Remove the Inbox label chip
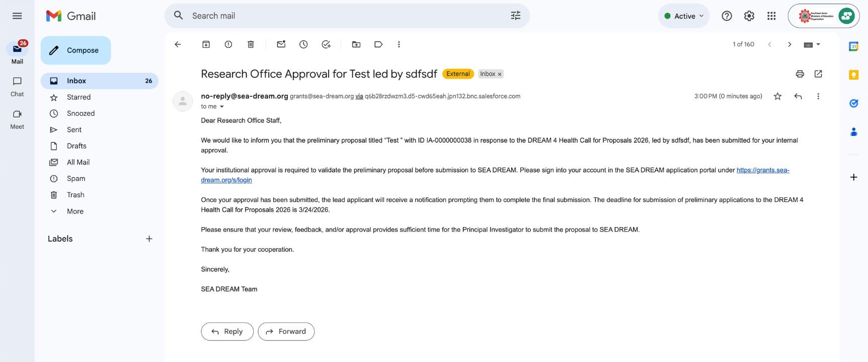Viewport: 868px width, 362px height. tap(499, 74)
